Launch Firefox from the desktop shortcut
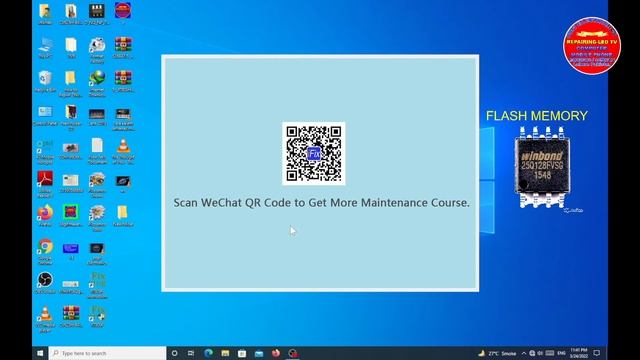Viewport: 640px width, 360px height. point(45,216)
